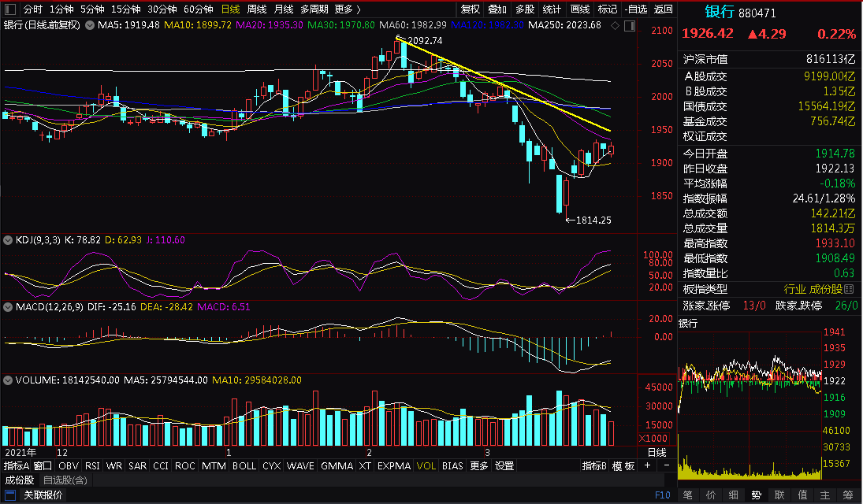Zoom out chart with minus icon
Image resolution: width=863 pixels, height=504 pixels.
(667, 465)
